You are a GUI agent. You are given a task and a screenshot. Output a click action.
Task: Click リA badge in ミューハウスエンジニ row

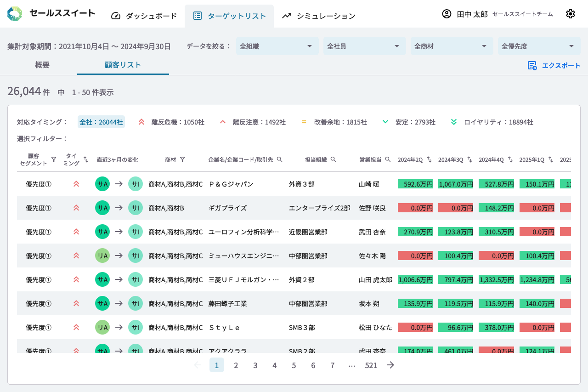click(x=102, y=256)
